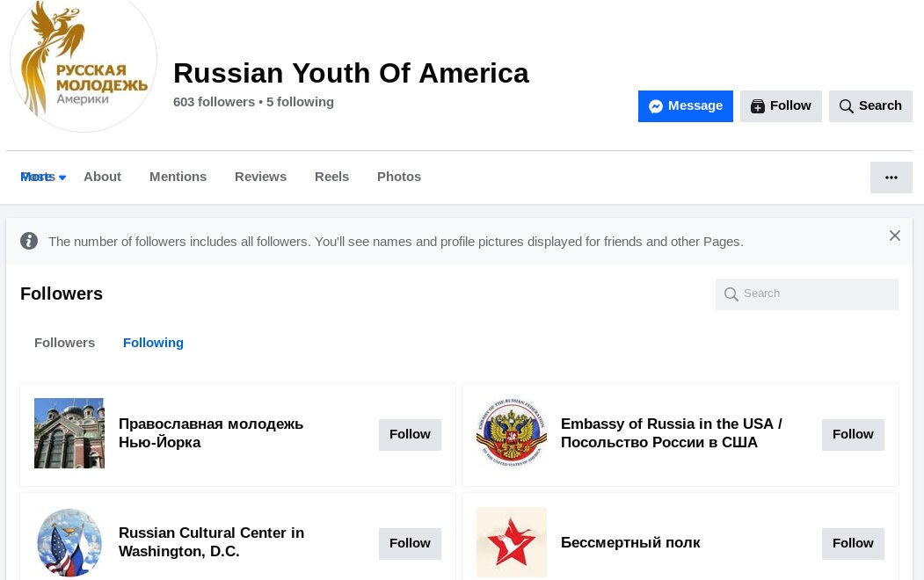The image size is (924, 580).
Task: Open Russian Cultural Center avatar image
Action: (69, 541)
